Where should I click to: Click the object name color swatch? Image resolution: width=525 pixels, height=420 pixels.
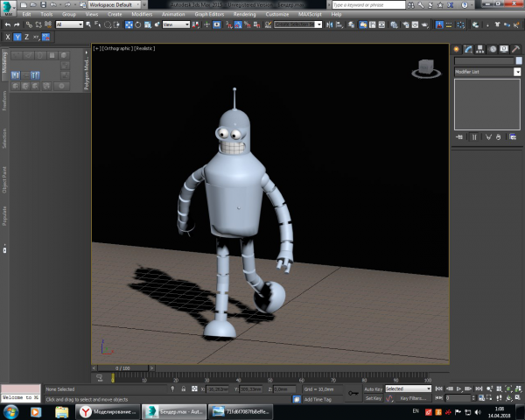pos(519,60)
